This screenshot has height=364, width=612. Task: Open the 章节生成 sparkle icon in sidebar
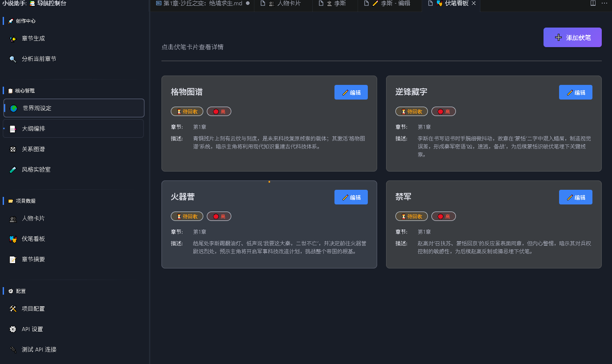pyautogui.click(x=14, y=38)
